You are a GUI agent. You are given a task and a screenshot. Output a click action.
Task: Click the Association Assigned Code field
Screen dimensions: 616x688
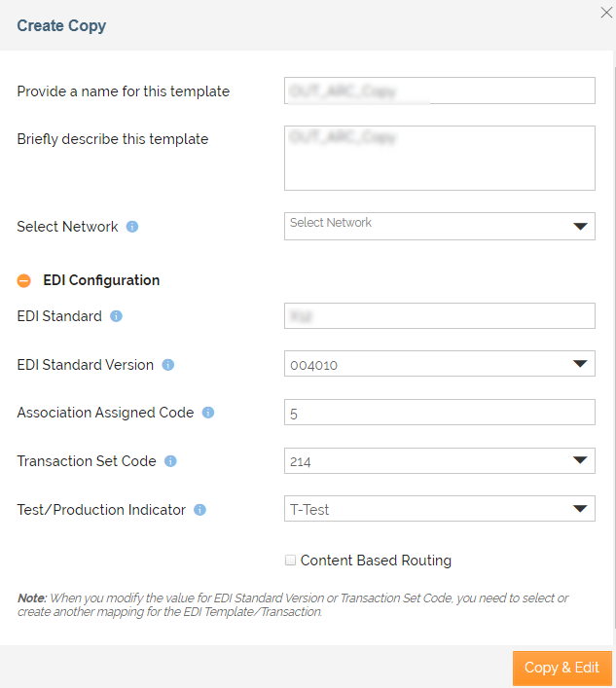[x=439, y=413]
